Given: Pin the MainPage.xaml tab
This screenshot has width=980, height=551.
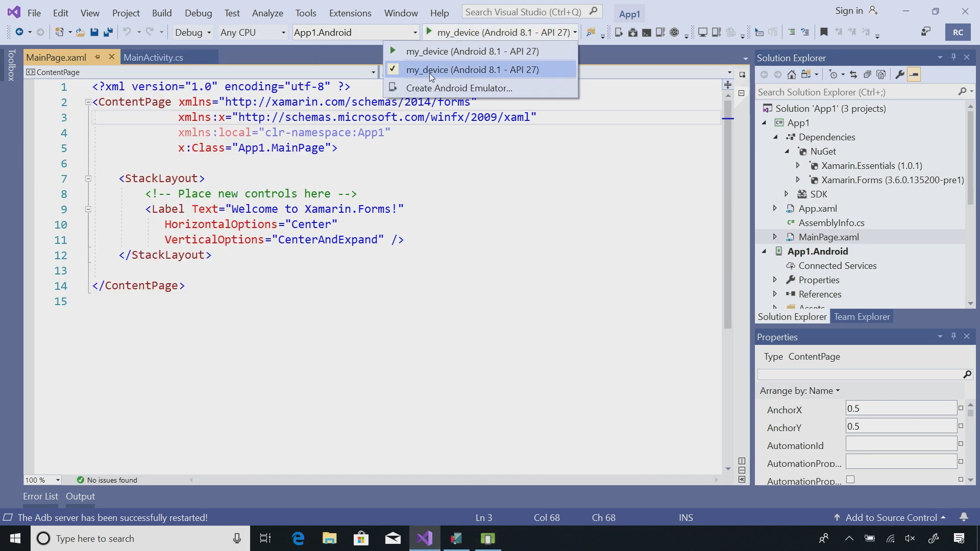Looking at the screenshot, I should pyautogui.click(x=97, y=57).
